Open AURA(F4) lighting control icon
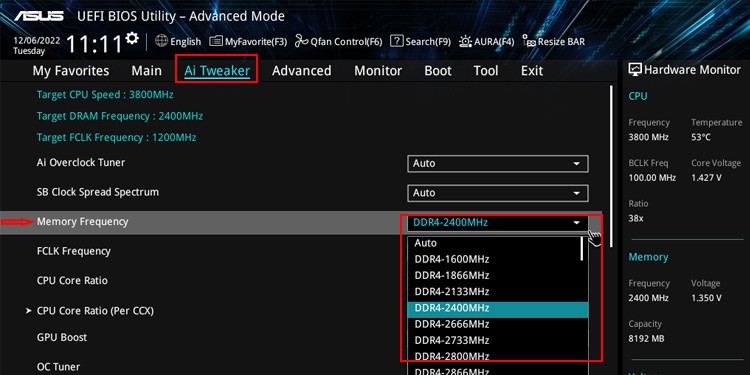The width and height of the screenshot is (750, 375). (465, 42)
